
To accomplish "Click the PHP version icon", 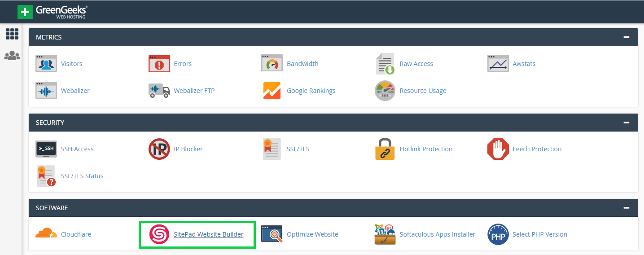I will point(498,234).
